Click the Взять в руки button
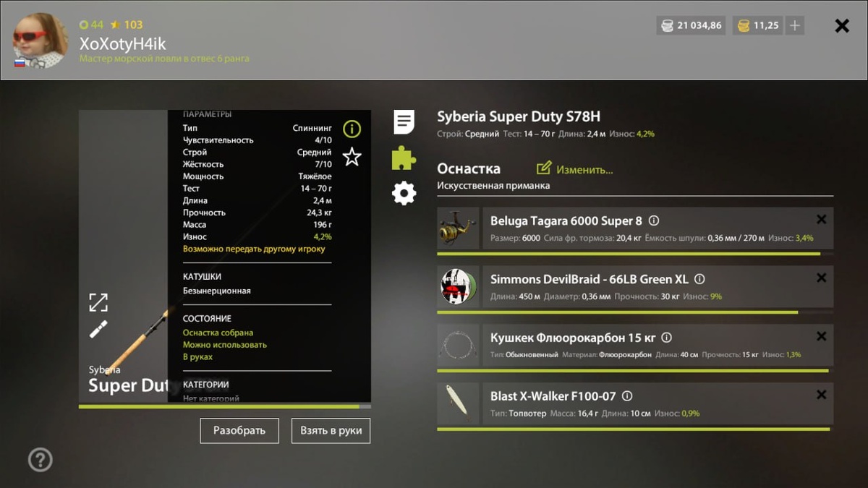 [x=331, y=431]
